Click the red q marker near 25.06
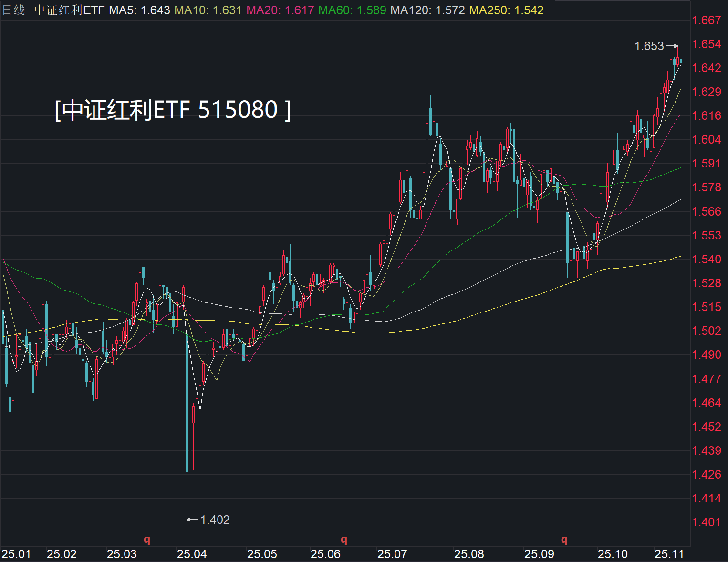 pyautogui.click(x=343, y=540)
